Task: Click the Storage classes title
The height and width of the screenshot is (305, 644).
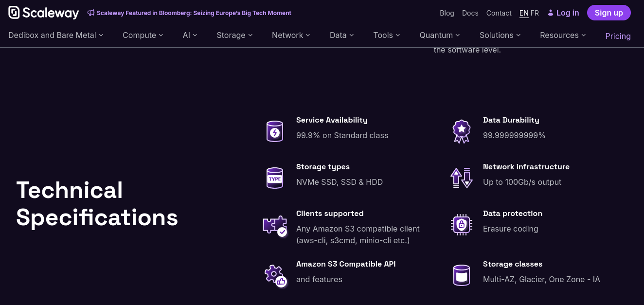Action: click(x=513, y=264)
